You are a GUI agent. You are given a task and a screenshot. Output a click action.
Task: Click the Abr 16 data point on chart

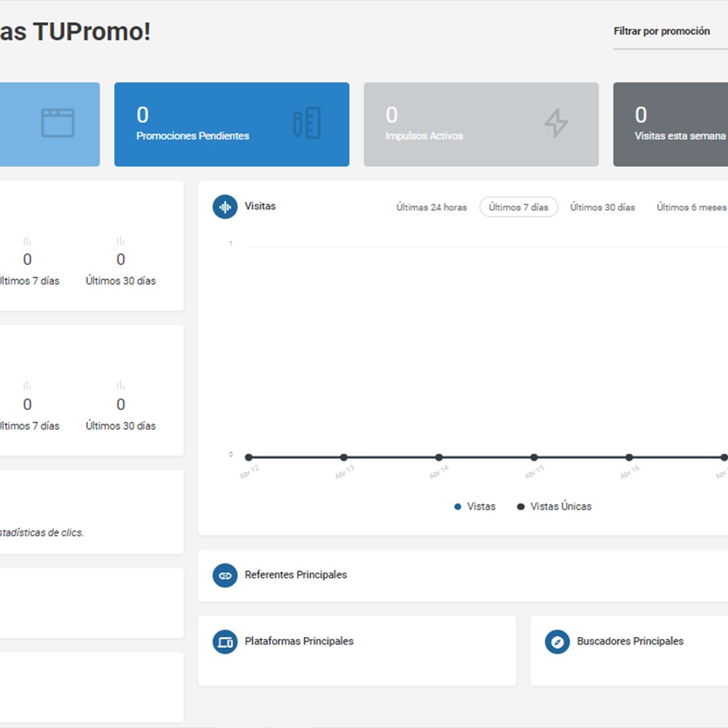629,457
